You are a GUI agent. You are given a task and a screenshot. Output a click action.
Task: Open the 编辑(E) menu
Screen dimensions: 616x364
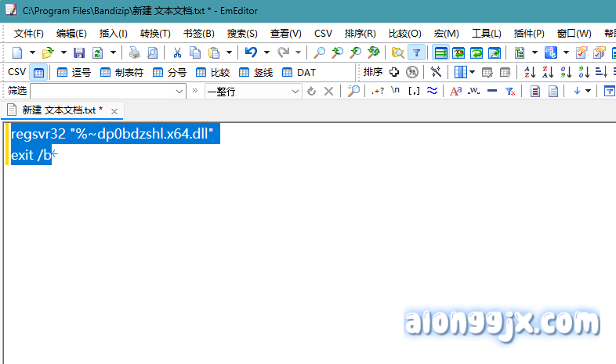[x=71, y=34]
